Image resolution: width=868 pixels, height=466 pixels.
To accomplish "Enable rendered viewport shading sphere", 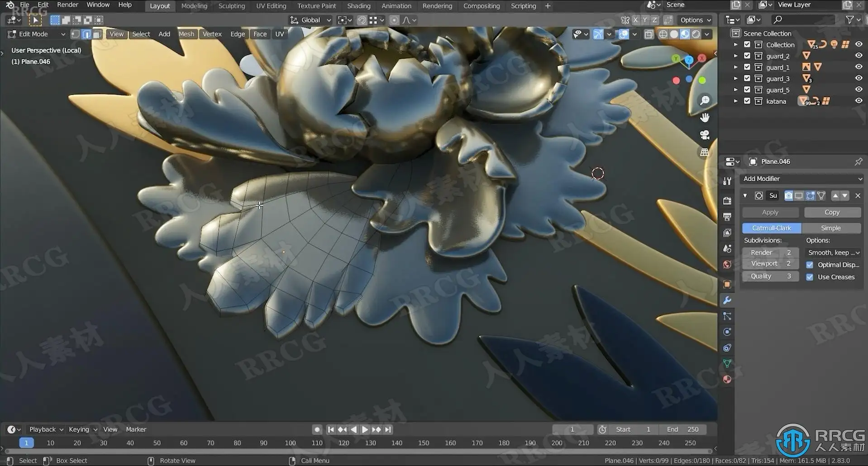I will pyautogui.click(x=696, y=34).
